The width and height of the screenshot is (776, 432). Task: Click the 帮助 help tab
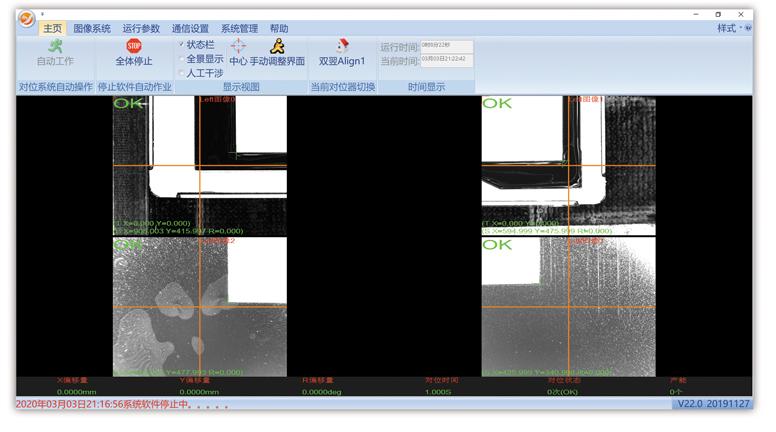(x=279, y=29)
